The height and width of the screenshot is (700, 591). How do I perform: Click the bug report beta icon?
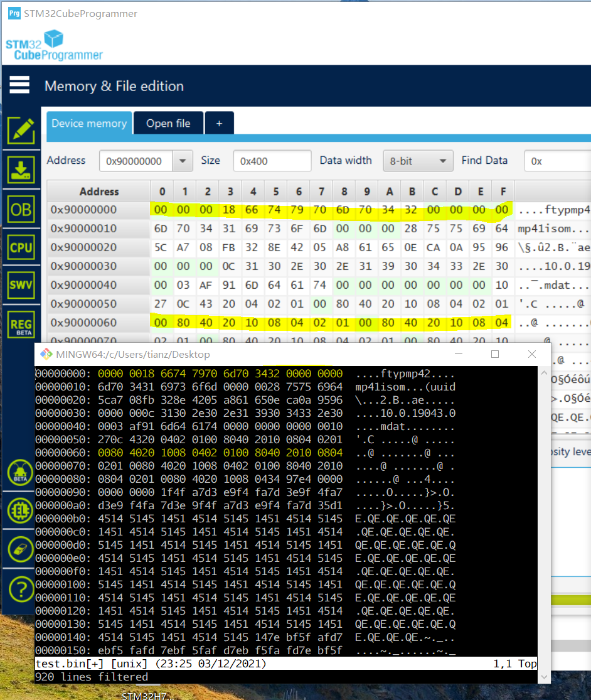[x=21, y=473]
